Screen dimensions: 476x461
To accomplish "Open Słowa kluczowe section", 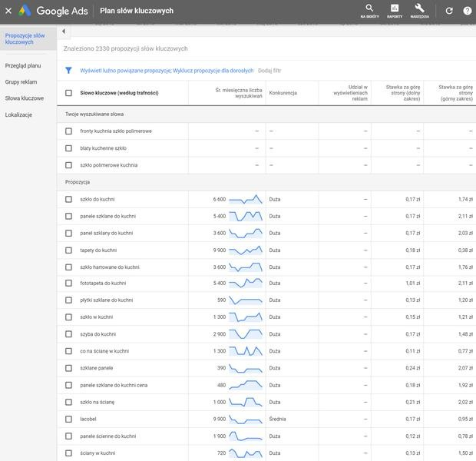I will [x=25, y=98].
